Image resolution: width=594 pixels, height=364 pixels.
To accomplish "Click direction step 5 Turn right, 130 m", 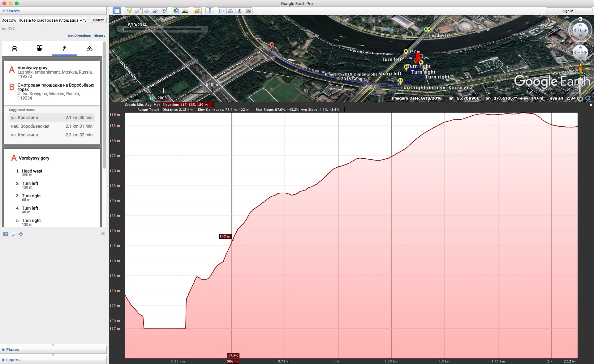I will click(31, 222).
